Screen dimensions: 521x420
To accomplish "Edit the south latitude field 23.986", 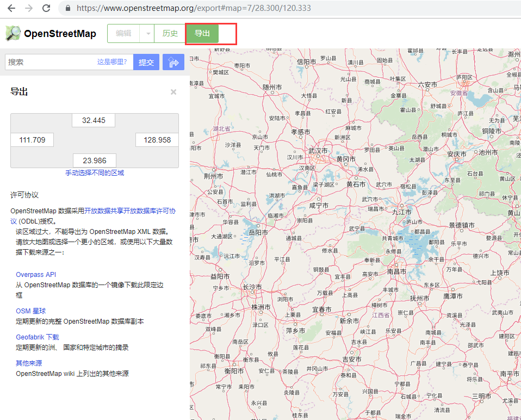I will (95, 160).
